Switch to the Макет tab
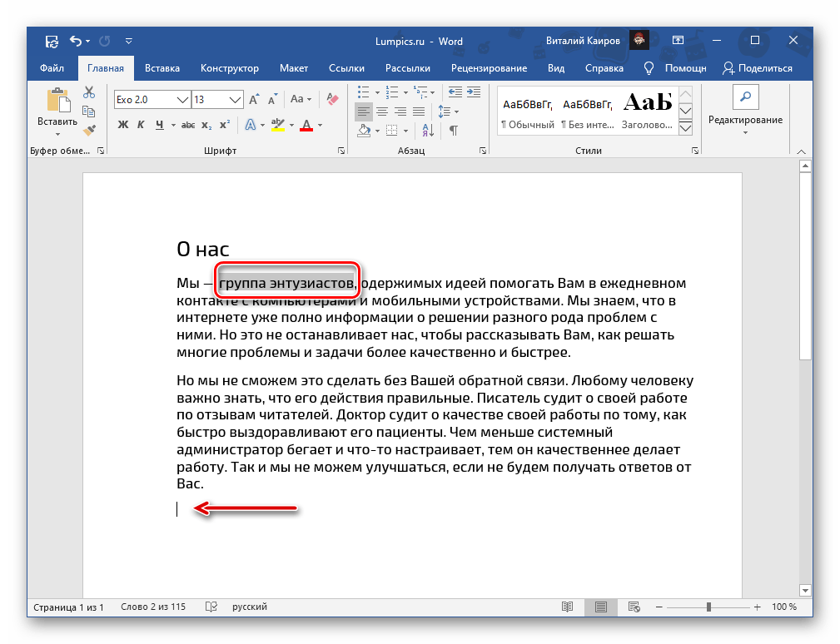840x644 pixels. 294,68
